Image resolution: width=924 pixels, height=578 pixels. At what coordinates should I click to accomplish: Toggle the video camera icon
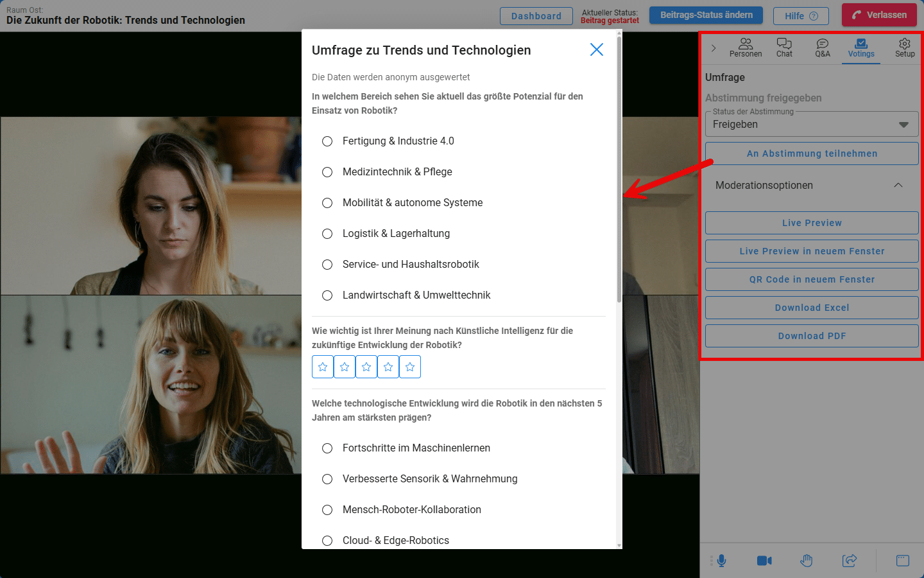click(764, 561)
